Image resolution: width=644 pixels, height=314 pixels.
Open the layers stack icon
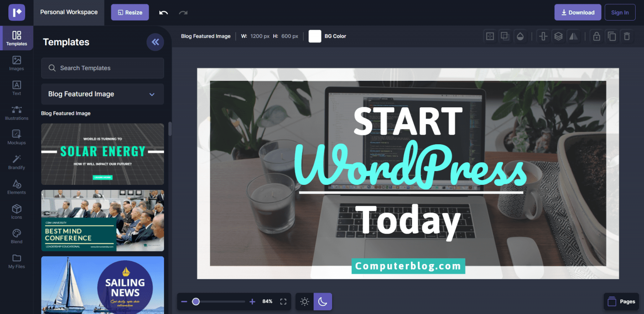[558, 36]
